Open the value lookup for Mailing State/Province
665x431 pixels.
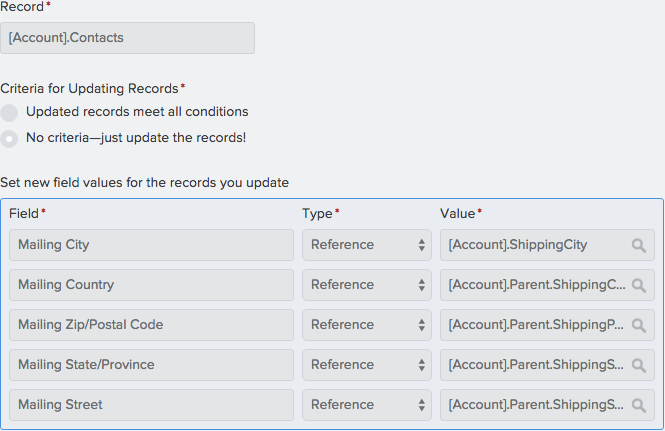coord(639,365)
